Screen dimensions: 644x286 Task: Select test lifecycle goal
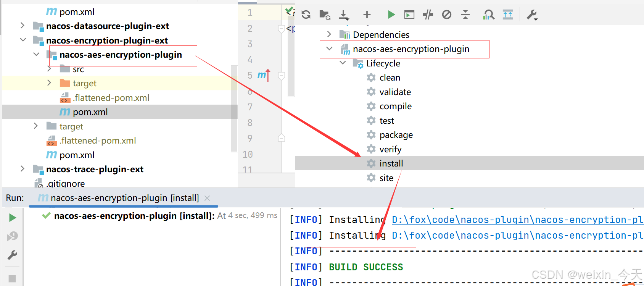[x=386, y=121]
